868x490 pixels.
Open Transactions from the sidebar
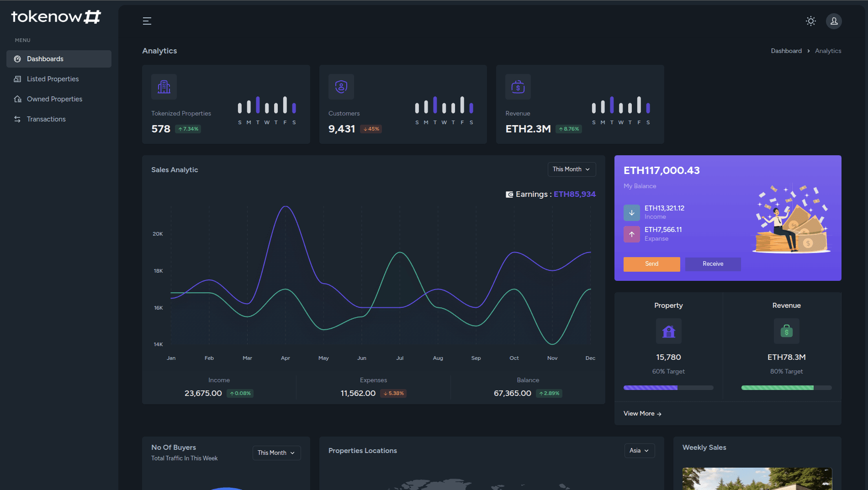(46, 119)
